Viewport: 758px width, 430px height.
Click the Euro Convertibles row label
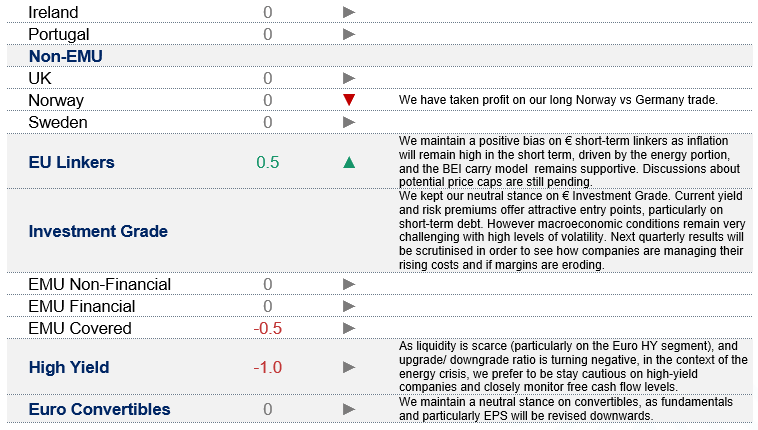[x=99, y=409]
